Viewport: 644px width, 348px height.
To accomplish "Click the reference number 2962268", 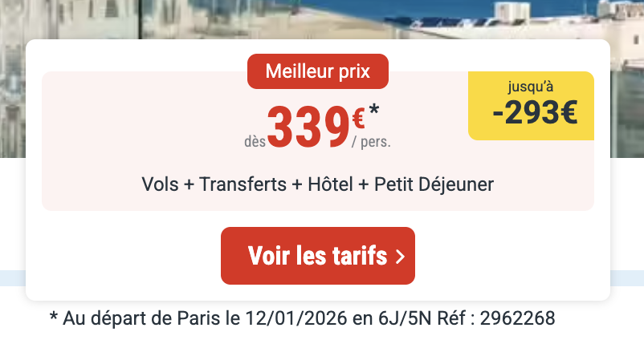I will pos(517,318).
